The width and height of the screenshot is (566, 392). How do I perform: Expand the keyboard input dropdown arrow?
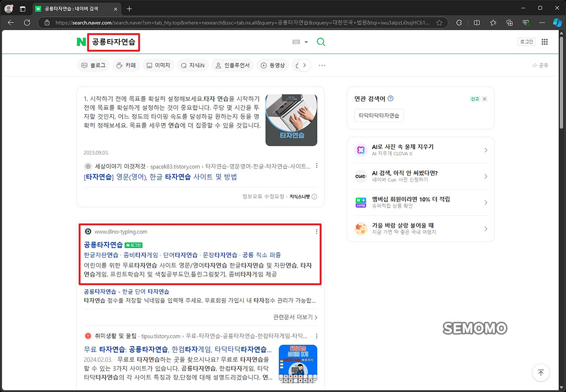pos(306,42)
